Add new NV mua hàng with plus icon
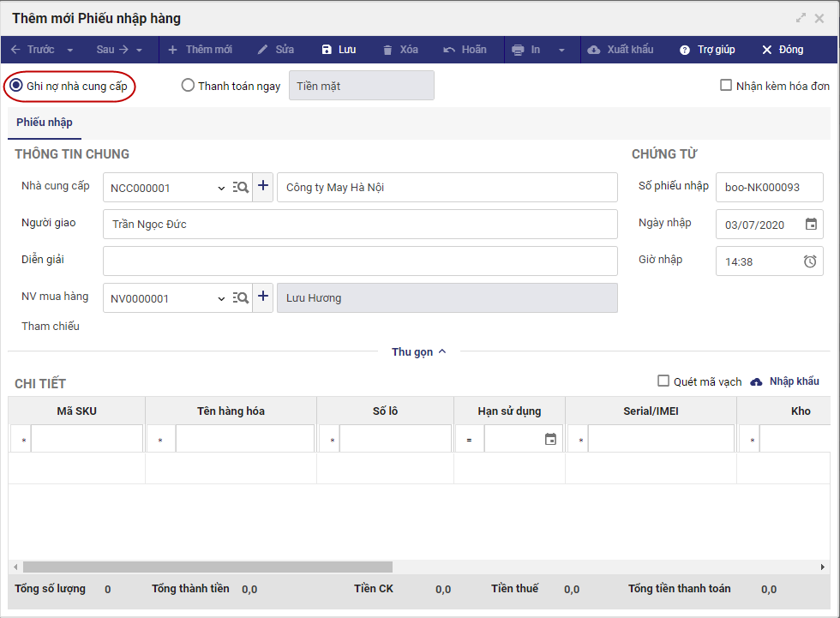The image size is (840, 618). pos(263,297)
